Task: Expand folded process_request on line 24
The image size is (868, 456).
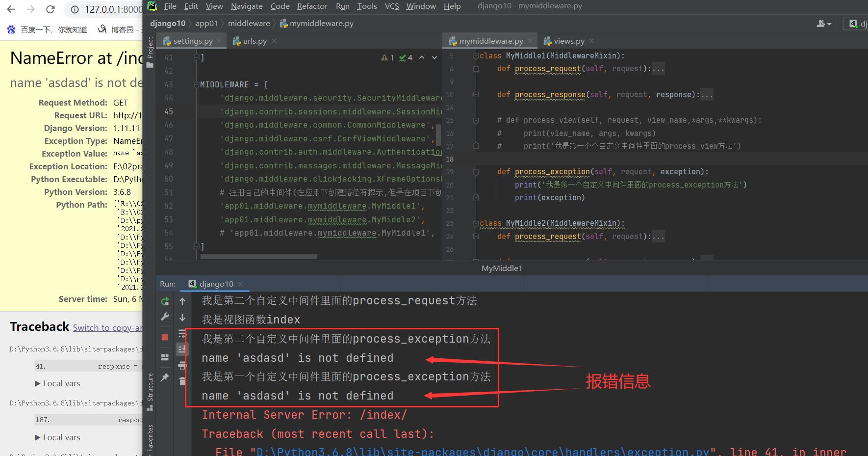Action: tap(476, 237)
